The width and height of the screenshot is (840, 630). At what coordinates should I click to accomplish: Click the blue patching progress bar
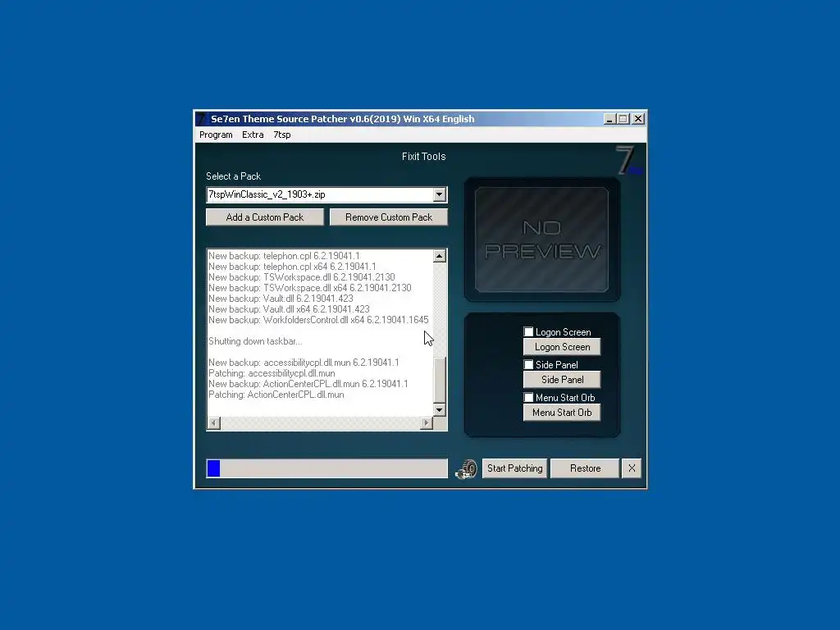(326, 468)
